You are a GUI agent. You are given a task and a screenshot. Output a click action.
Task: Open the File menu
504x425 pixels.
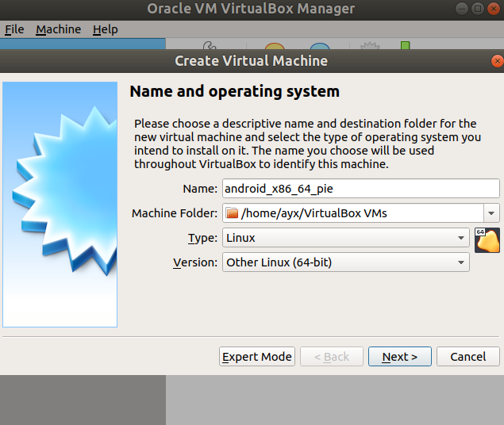pos(14,29)
